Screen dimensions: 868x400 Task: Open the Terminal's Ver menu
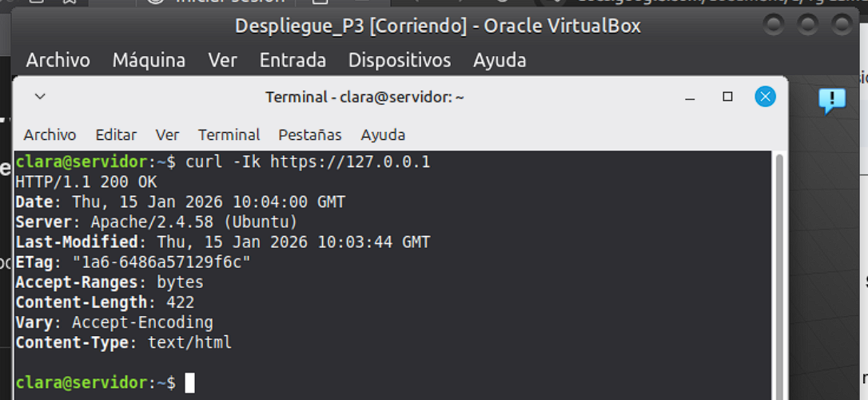click(x=167, y=134)
